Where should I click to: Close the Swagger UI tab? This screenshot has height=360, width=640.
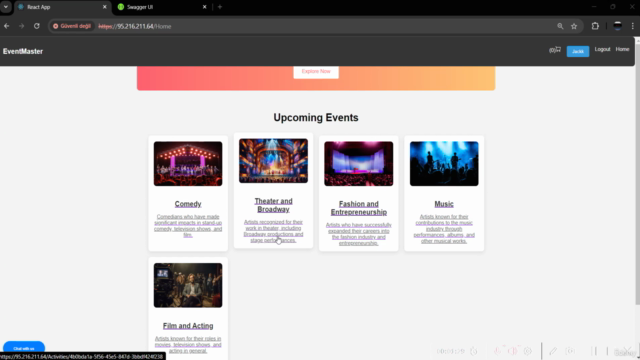pyautogui.click(x=204, y=7)
